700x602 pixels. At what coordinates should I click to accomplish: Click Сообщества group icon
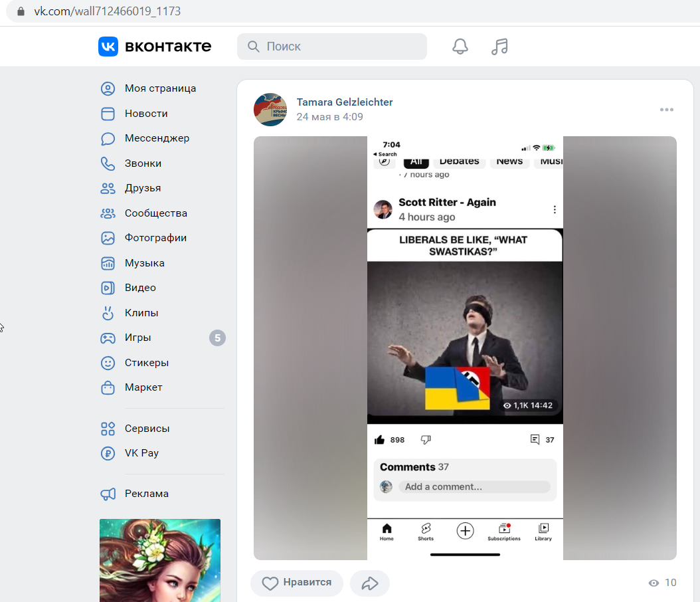(108, 213)
